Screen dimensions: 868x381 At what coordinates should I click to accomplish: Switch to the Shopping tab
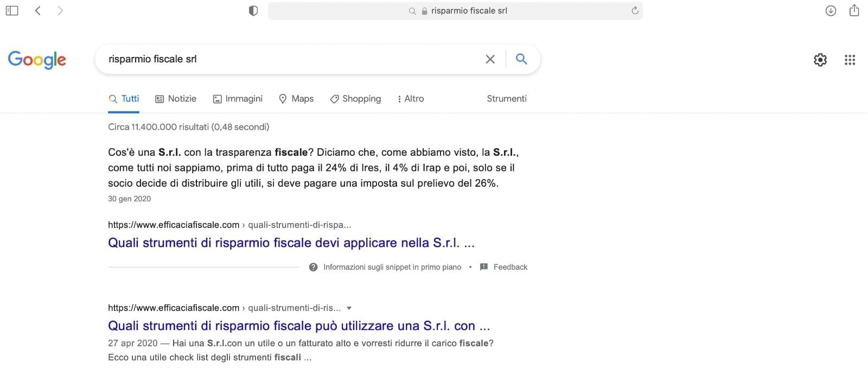(355, 99)
